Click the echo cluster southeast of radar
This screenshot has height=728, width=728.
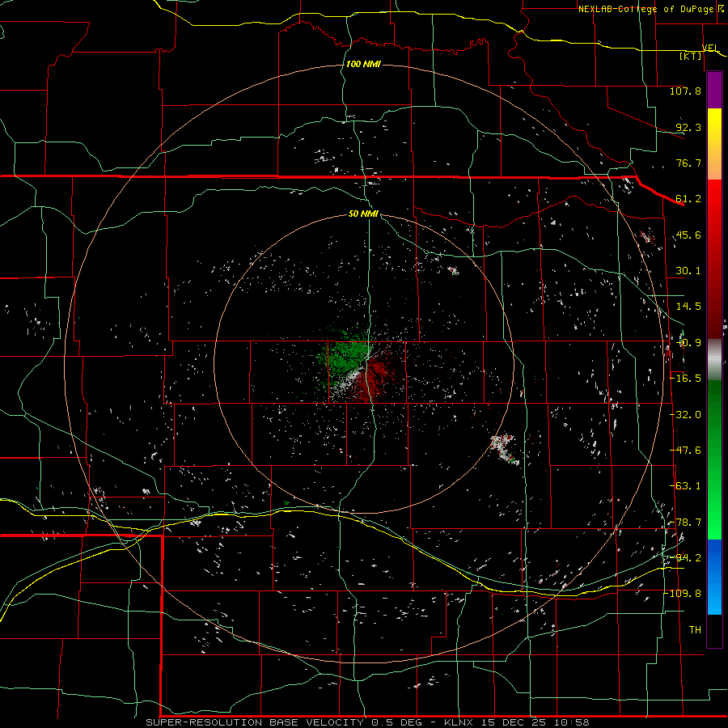(x=505, y=447)
